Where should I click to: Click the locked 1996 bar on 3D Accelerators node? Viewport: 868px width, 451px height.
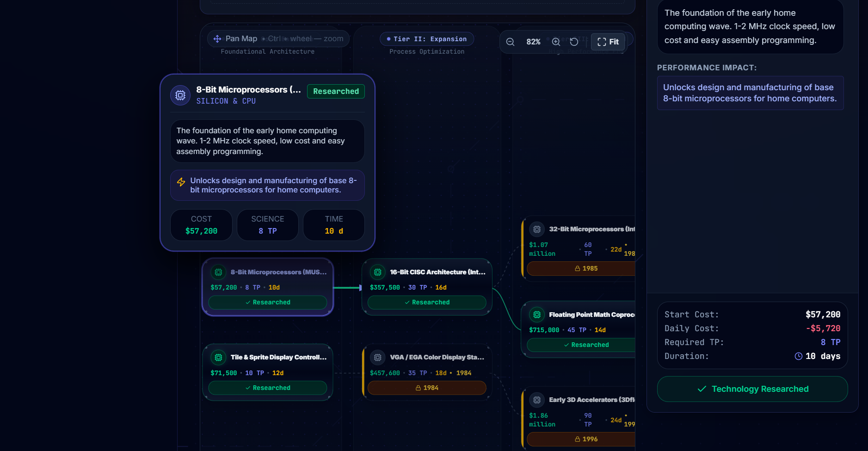point(581,439)
